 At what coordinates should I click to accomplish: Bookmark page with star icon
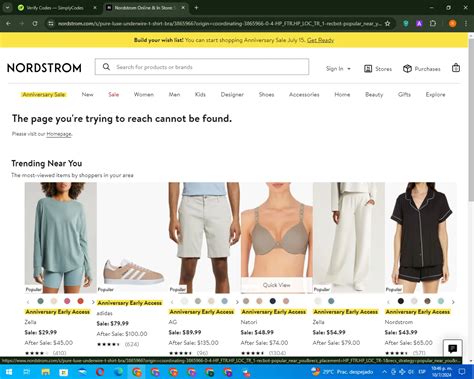(x=387, y=24)
